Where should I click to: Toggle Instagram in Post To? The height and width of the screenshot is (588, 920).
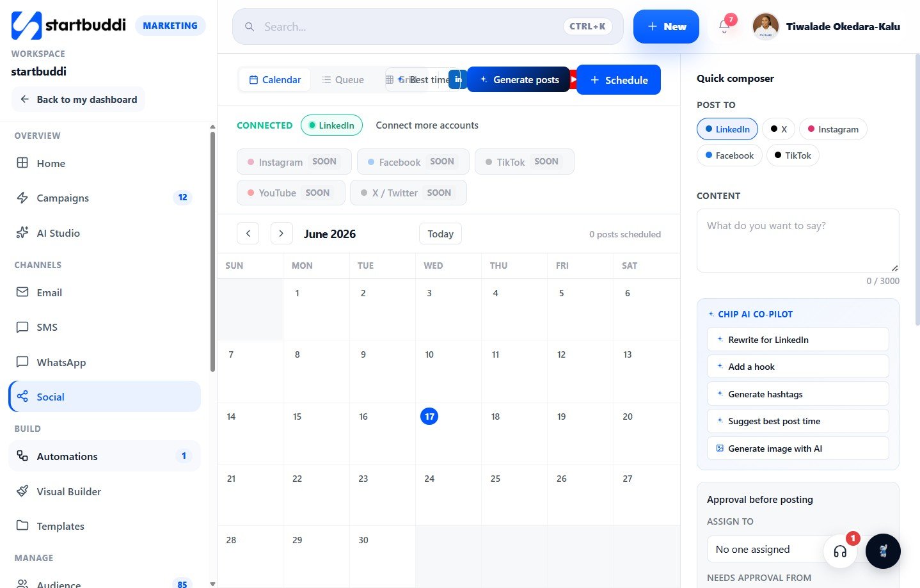pos(833,129)
